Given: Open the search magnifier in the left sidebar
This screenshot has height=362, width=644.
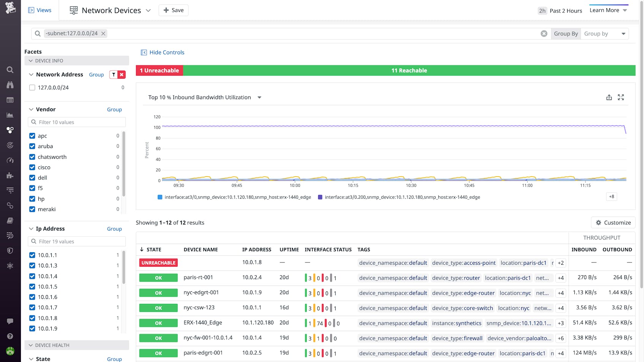Looking at the screenshot, I should [x=10, y=70].
